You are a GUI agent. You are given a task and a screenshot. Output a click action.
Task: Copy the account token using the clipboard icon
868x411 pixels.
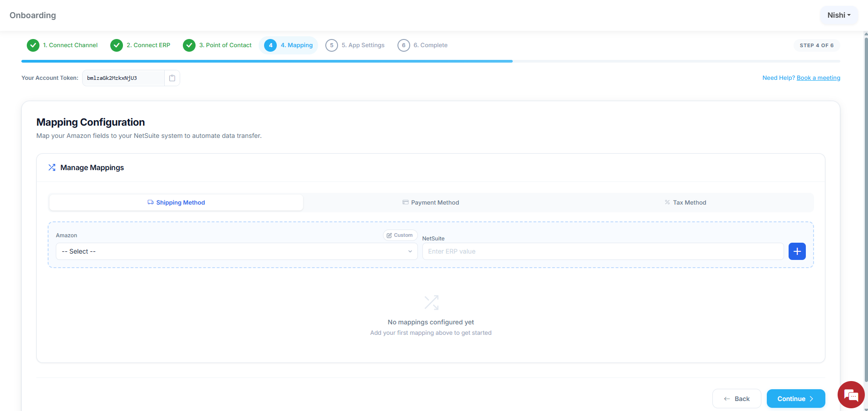point(172,78)
